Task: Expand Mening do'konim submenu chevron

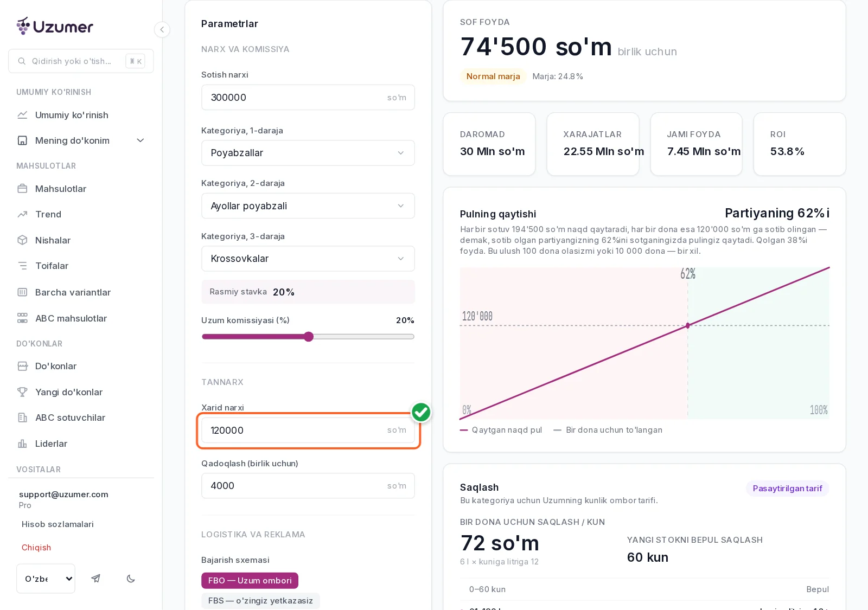Action: coord(141,140)
